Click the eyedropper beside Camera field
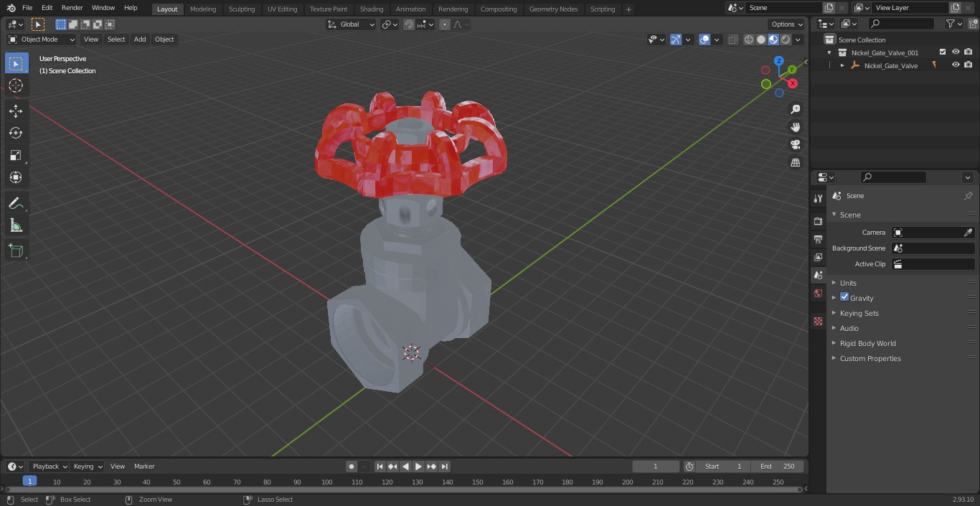Image resolution: width=980 pixels, height=506 pixels. tap(968, 233)
